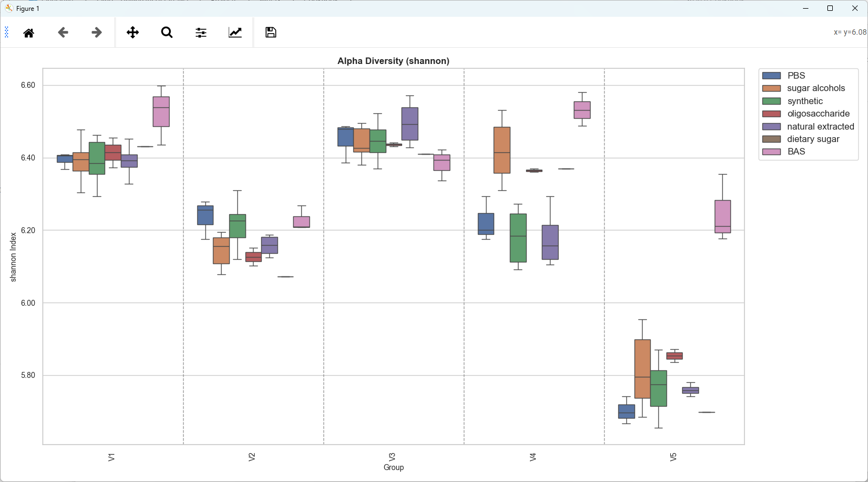The image size is (868, 482).
Task: Click the pink BAS box in group V4
Action: (x=582, y=110)
